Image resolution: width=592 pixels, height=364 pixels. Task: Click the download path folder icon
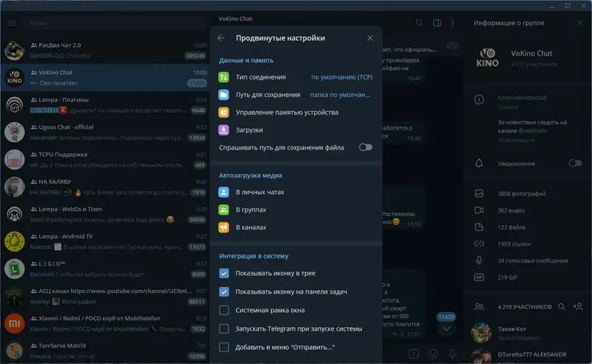223,95
